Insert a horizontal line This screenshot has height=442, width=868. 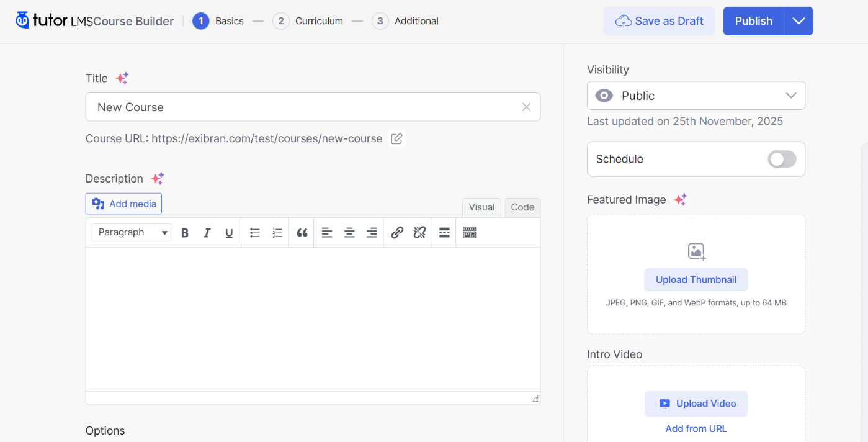point(444,232)
